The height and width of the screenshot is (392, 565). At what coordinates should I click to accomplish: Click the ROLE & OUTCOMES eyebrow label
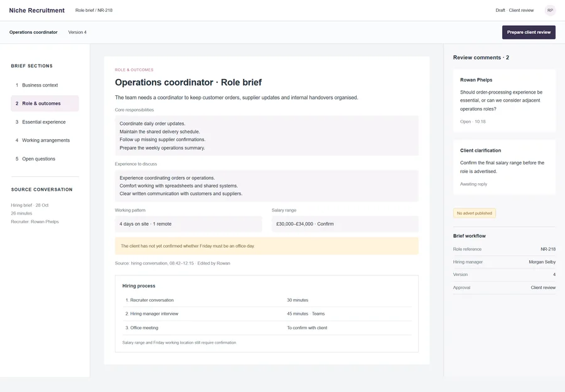(134, 70)
